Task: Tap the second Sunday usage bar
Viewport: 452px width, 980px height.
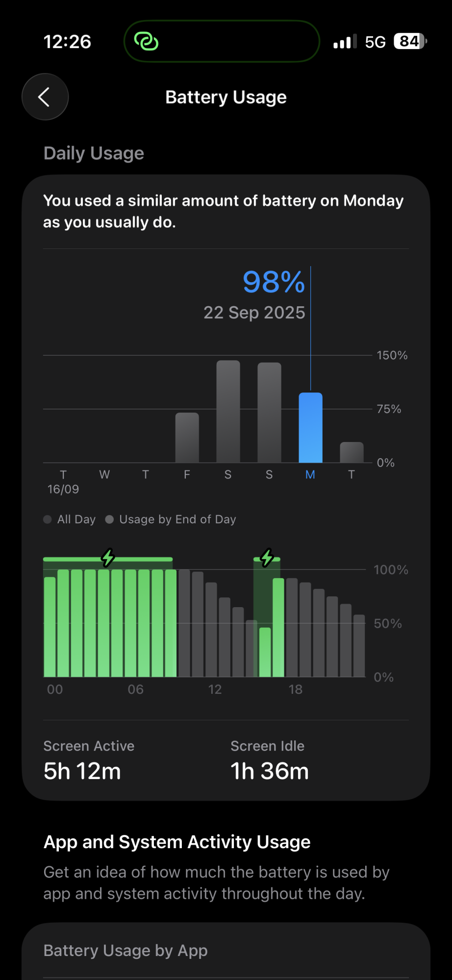Action: coord(269,413)
